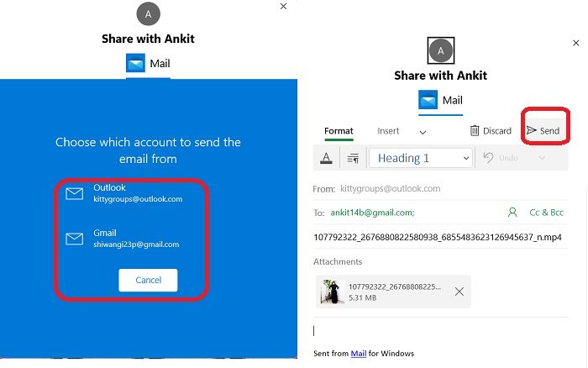The height and width of the screenshot is (368, 588).
Task: Click the Gmail envelope icon
Action: 74,239
